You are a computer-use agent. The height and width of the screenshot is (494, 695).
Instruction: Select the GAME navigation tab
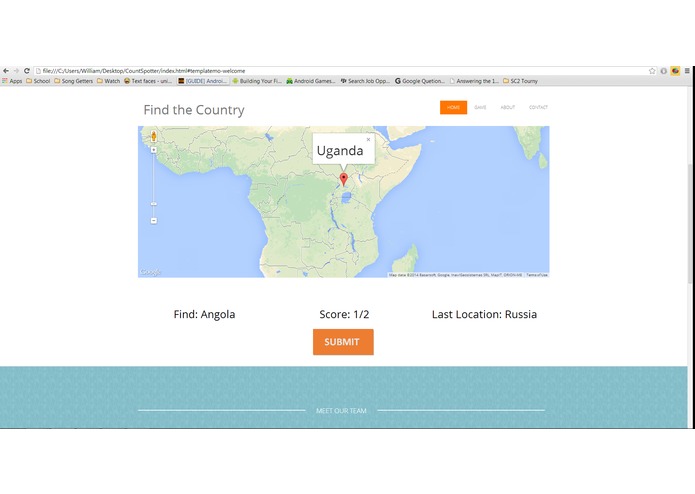tap(480, 108)
